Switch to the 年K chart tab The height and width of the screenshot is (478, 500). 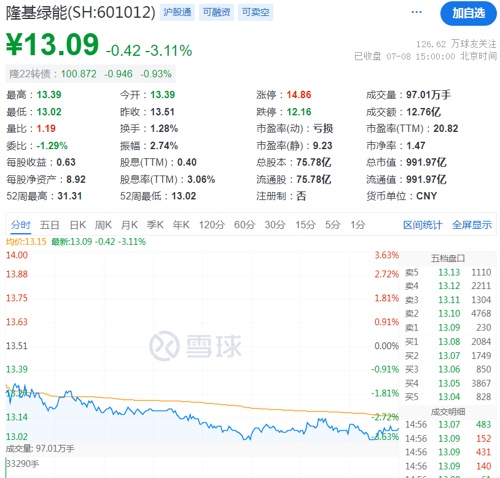(181, 225)
